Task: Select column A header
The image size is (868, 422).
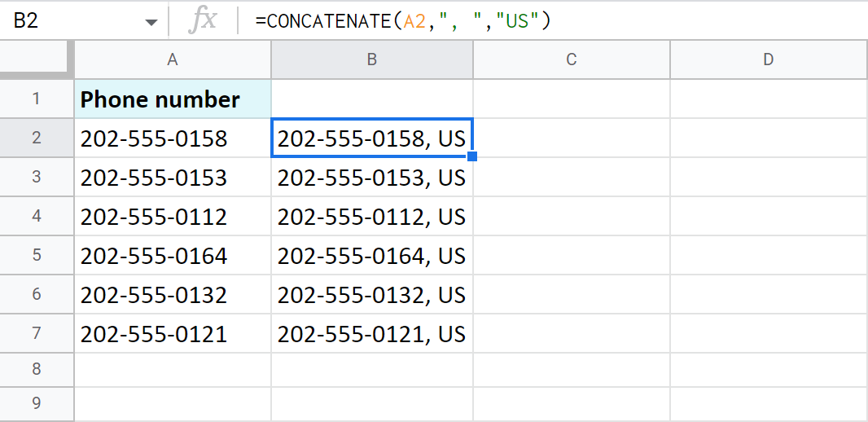Action: pyautogui.click(x=173, y=59)
